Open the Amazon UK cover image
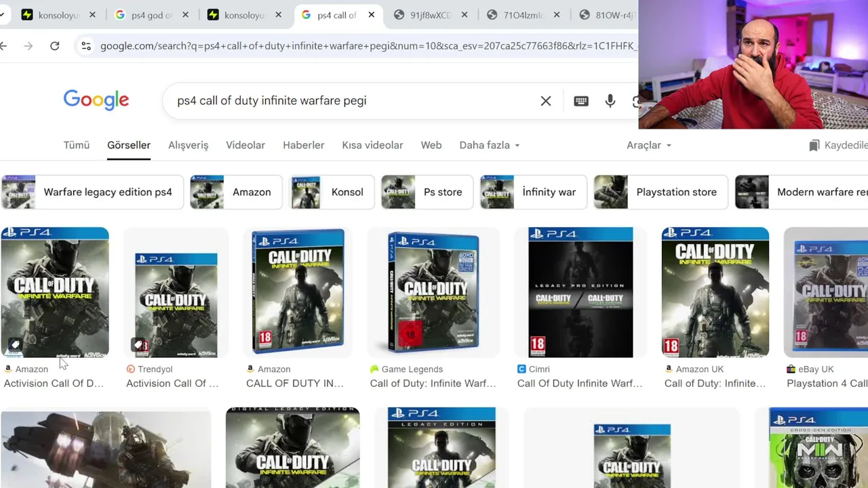The height and width of the screenshot is (488, 868). (715, 292)
